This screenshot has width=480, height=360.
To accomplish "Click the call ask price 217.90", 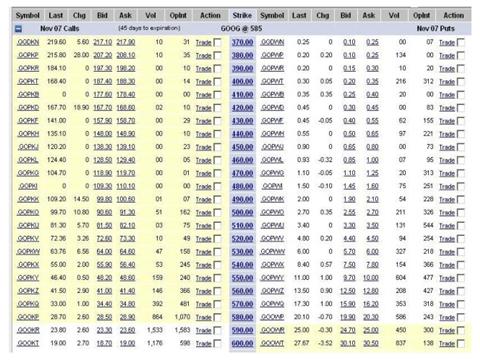I will coord(126,42).
